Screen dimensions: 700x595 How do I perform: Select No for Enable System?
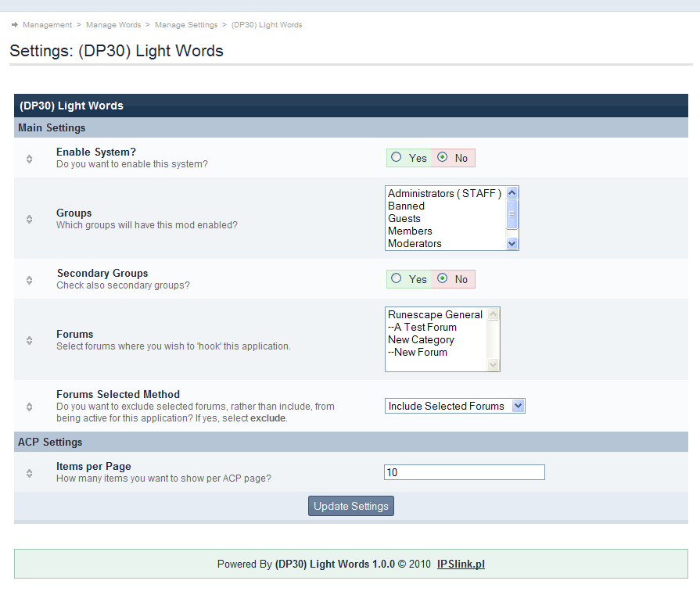443,157
